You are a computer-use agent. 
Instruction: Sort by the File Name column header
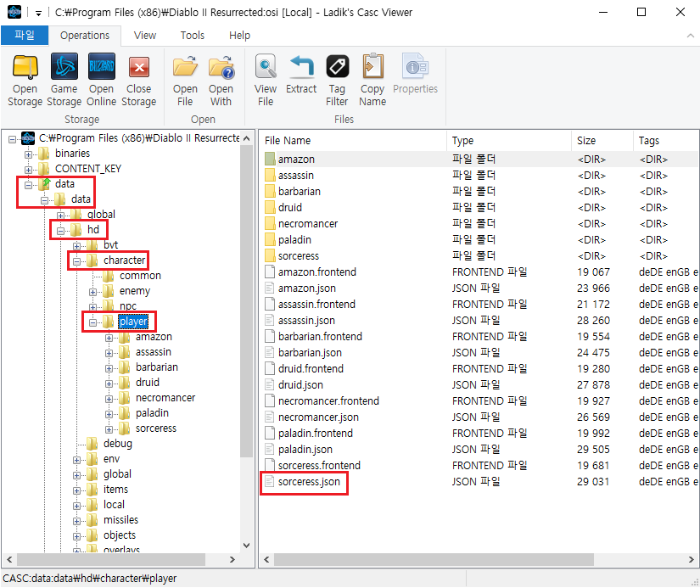click(x=353, y=141)
